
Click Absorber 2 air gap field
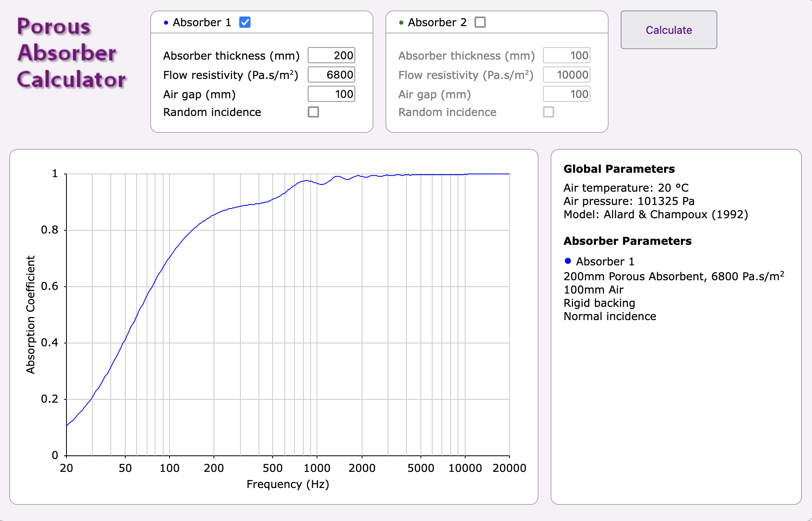pos(566,94)
